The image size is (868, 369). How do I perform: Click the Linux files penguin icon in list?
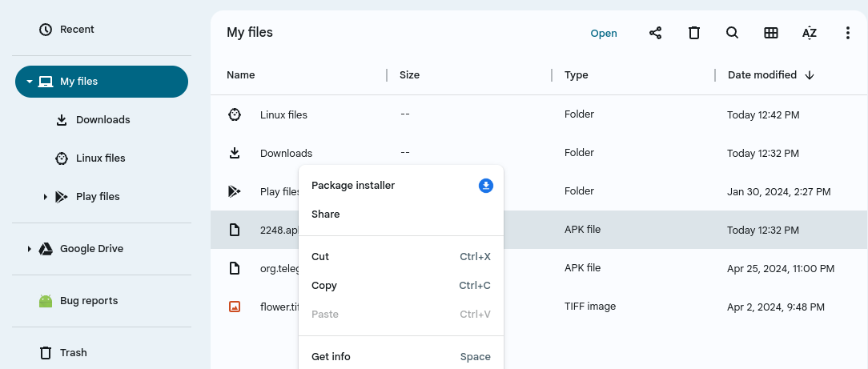[235, 114]
